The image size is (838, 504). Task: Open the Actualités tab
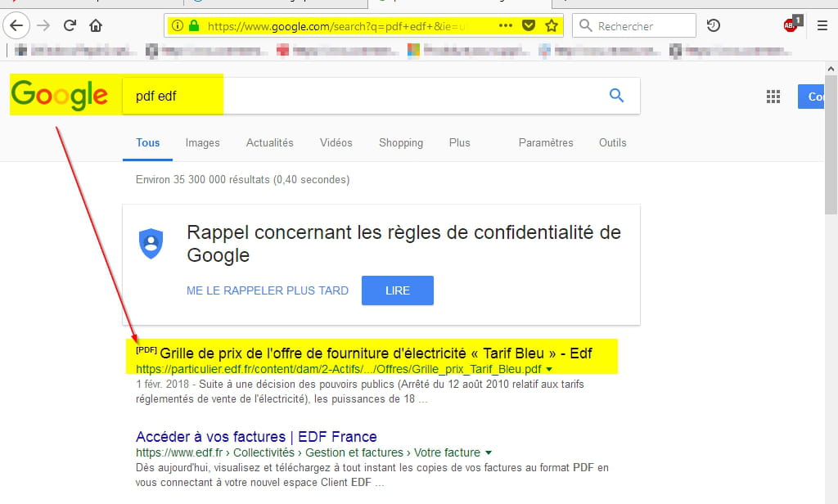[269, 142]
